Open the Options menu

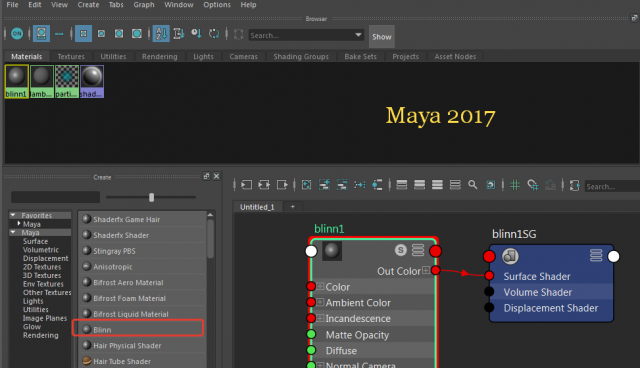point(217,5)
